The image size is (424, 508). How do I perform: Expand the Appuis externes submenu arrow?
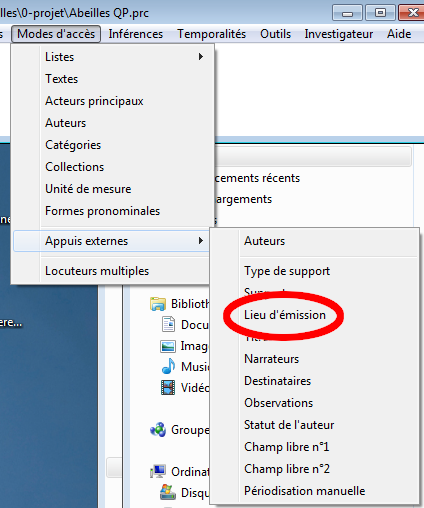(x=201, y=240)
